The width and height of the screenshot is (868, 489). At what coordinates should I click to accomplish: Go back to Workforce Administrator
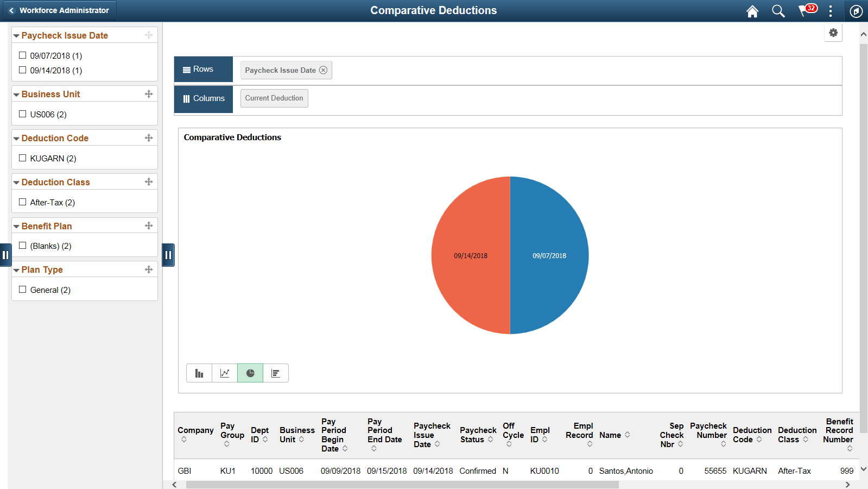point(59,10)
